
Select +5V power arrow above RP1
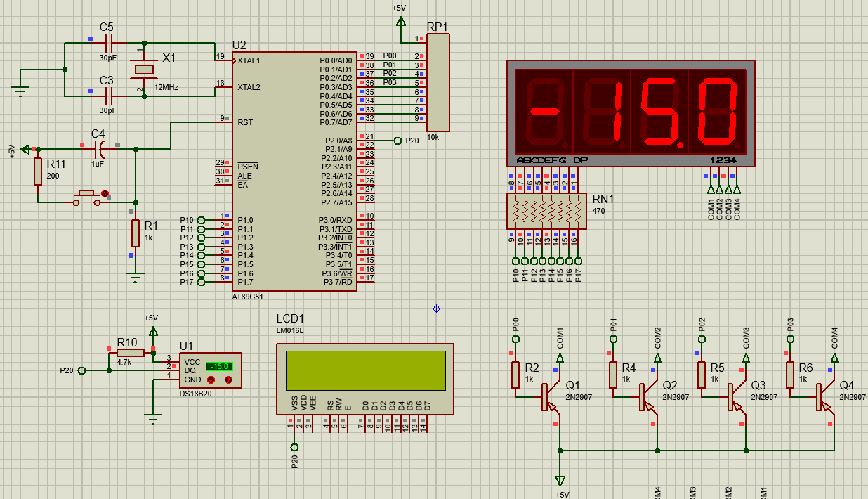point(400,20)
